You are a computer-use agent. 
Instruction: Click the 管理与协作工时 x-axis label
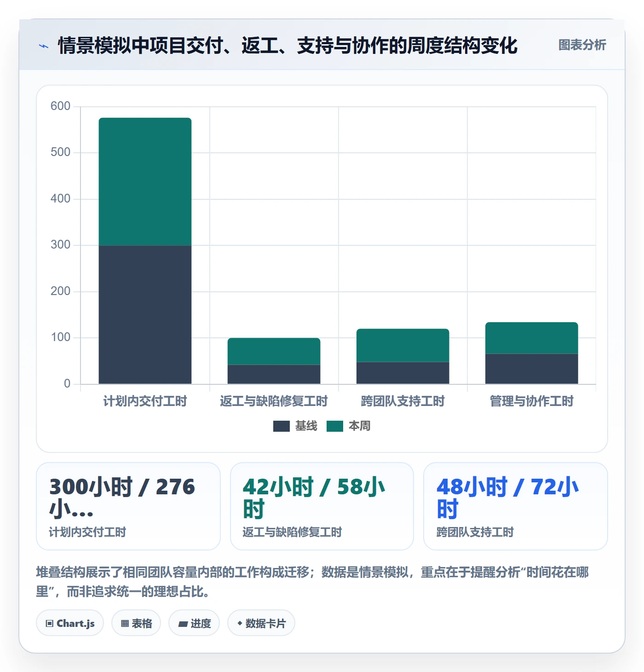tap(532, 401)
